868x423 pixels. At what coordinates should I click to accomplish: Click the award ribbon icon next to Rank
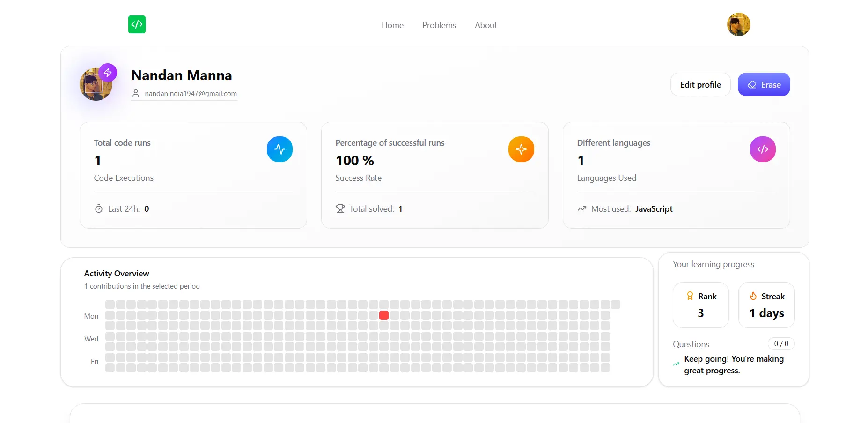pyautogui.click(x=690, y=296)
